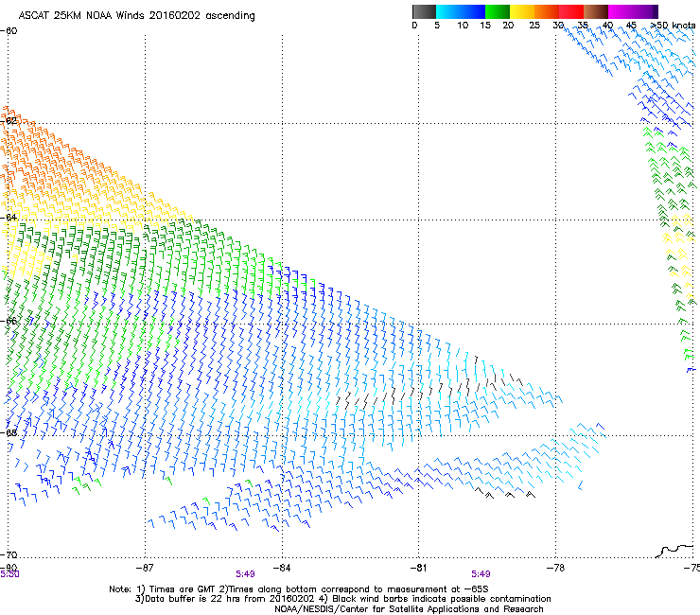
Task: Click the latitude label '-60'
Action: (x=9, y=31)
